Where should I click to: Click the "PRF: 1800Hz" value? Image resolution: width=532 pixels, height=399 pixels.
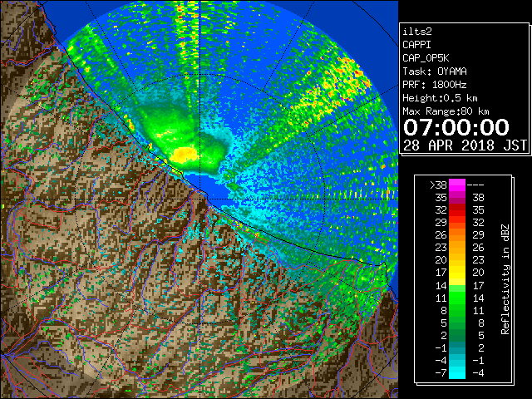435,85
